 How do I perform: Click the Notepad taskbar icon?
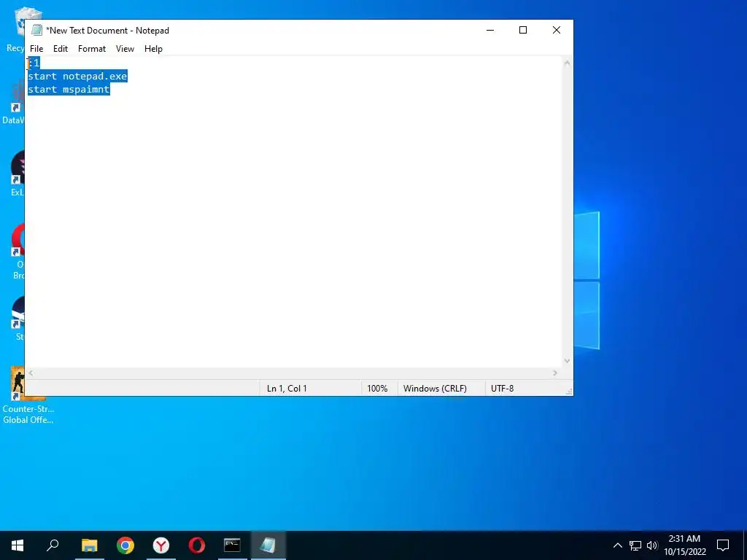pyautogui.click(x=268, y=545)
